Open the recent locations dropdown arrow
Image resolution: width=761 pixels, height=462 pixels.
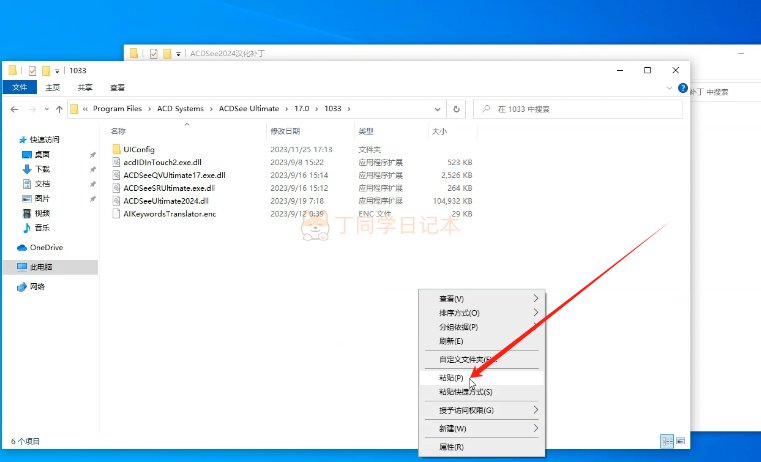[x=47, y=109]
